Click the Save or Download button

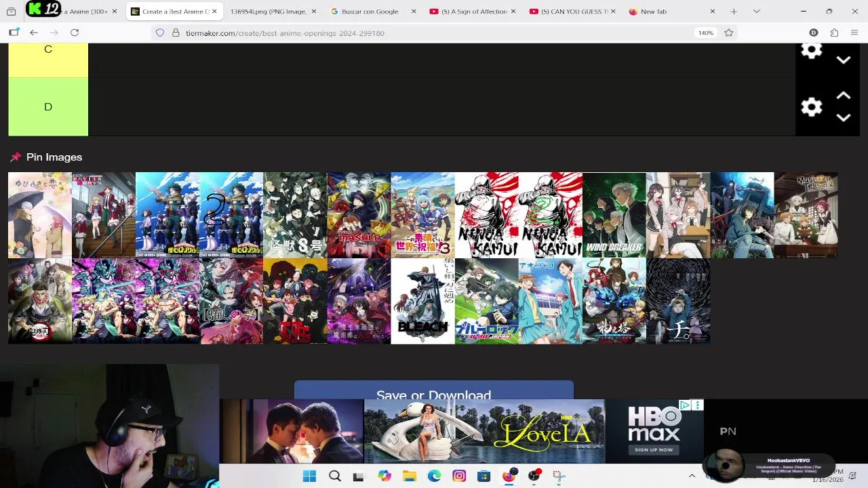433,392
